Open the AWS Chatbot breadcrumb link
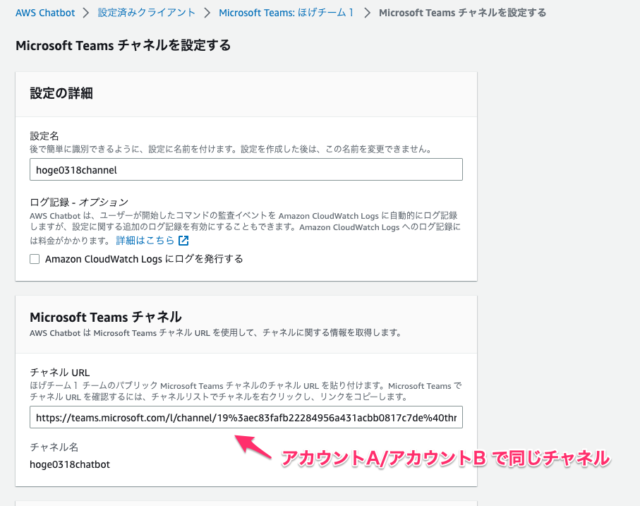The width and height of the screenshot is (640, 506). 45,13
